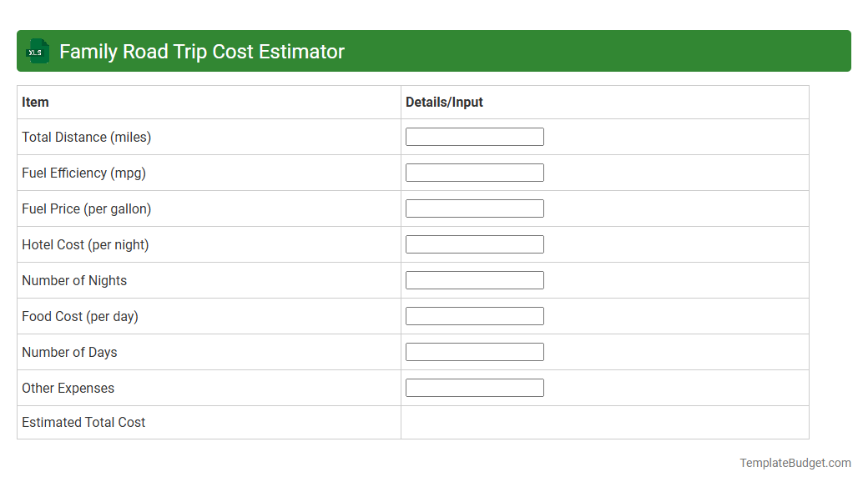Screen dimensions: 868x487
Task: Select the Food Cost input box
Action: click(474, 315)
